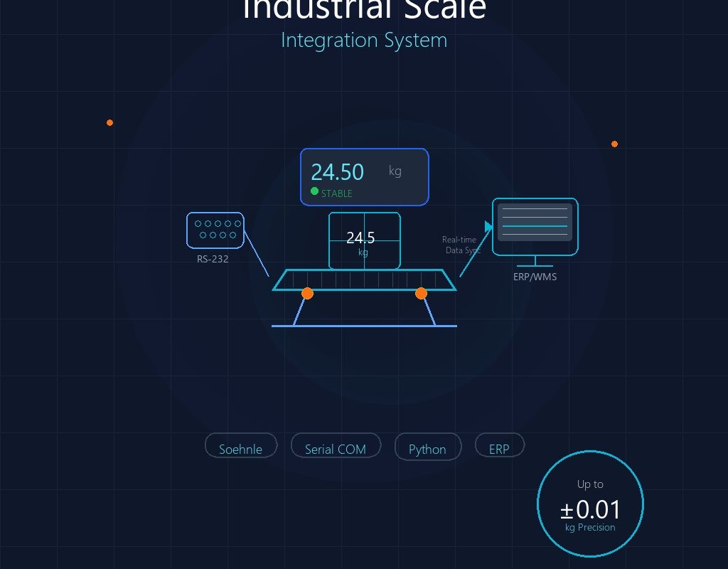Select the Soehnle tag
The image size is (728, 569).
240,449
